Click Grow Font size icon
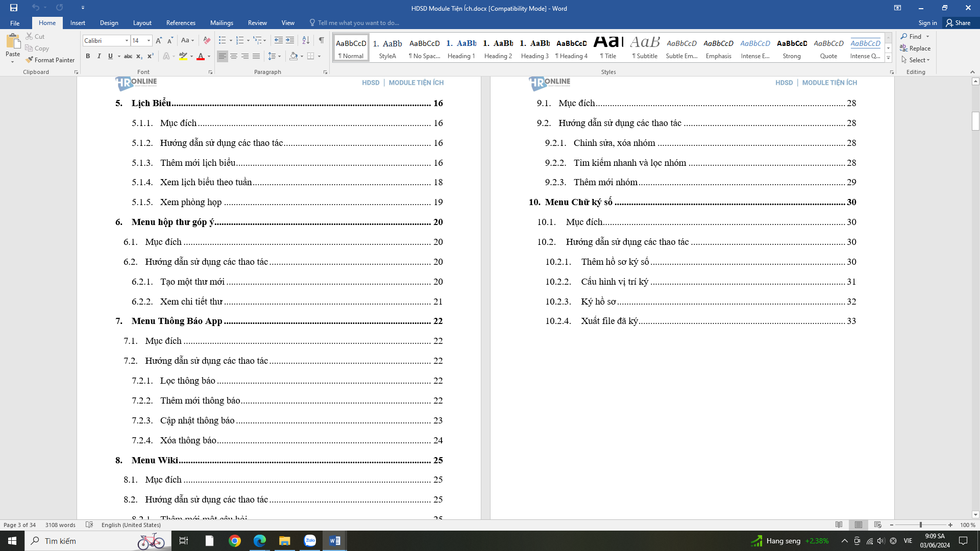The image size is (980, 551). click(x=159, y=40)
